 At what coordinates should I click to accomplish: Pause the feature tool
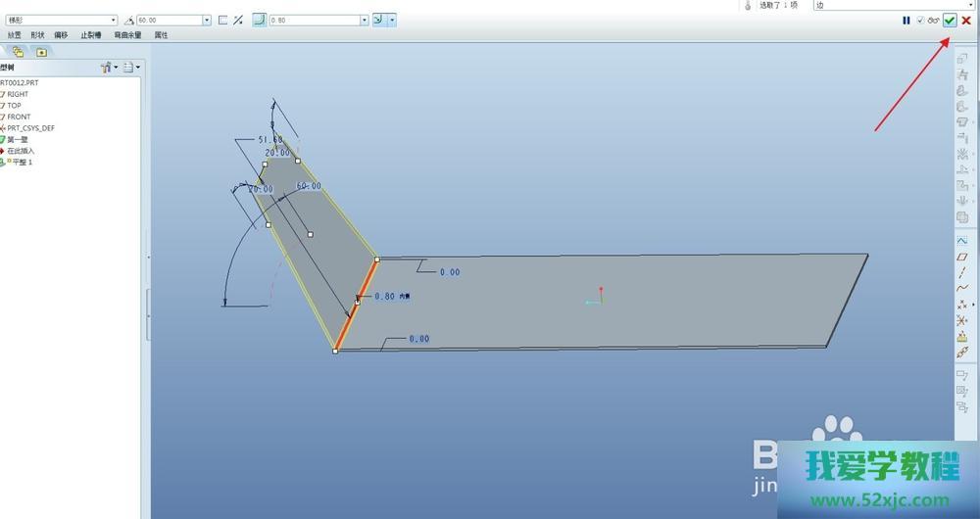pyautogui.click(x=906, y=20)
